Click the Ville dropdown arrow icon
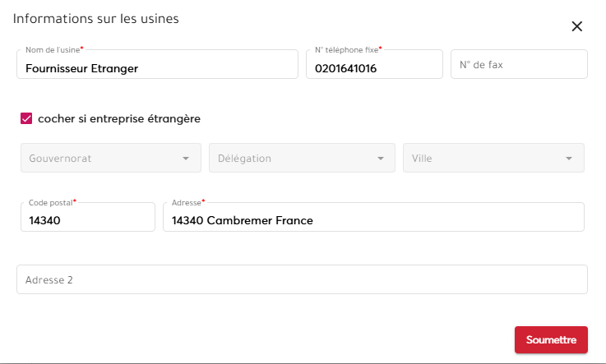 (569, 159)
